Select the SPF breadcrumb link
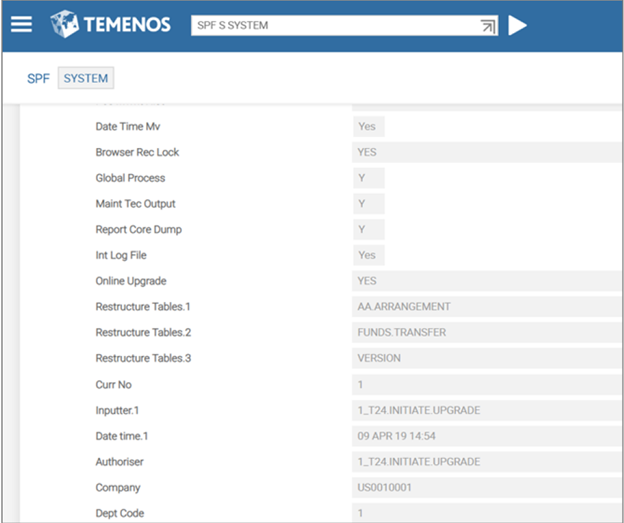This screenshot has width=624, height=523. 38,77
